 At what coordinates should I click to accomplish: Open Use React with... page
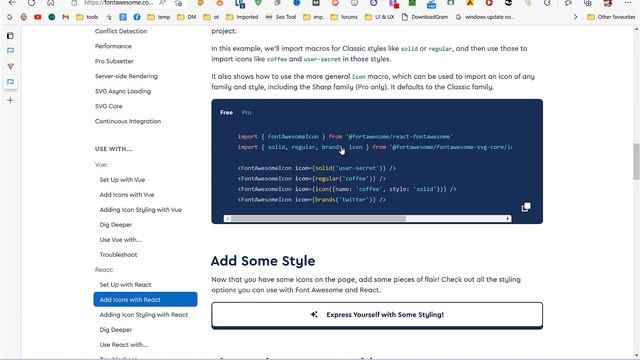click(123, 345)
